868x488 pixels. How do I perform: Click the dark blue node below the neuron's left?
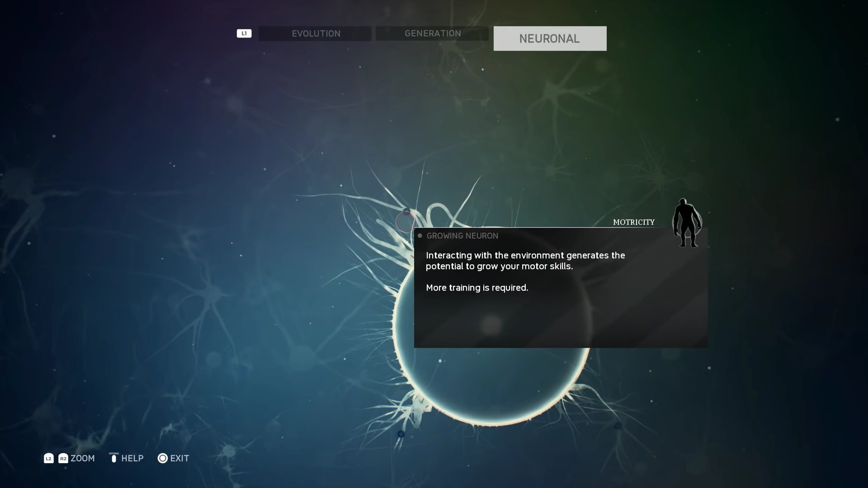(401, 434)
